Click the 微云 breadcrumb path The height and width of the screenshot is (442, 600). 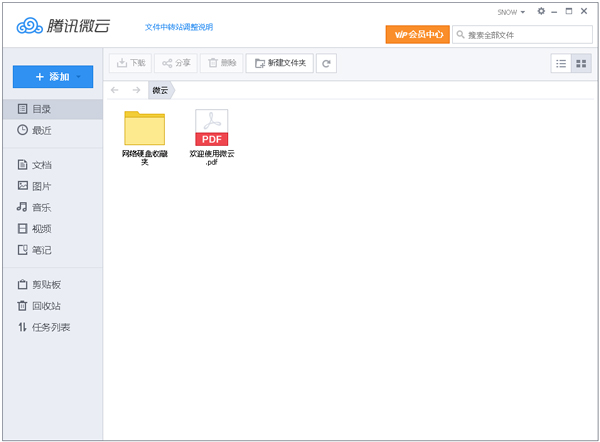tap(160, 90)
